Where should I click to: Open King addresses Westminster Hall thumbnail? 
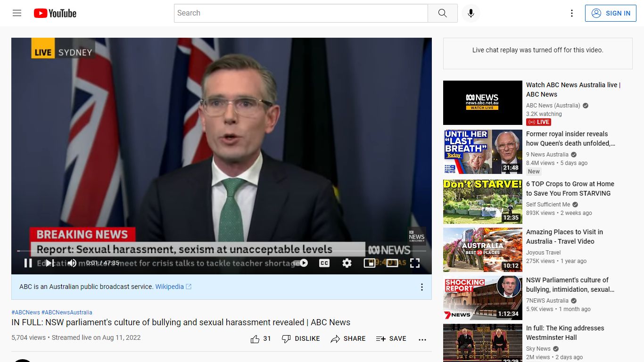pyautogui.click(x=483, y=343)
